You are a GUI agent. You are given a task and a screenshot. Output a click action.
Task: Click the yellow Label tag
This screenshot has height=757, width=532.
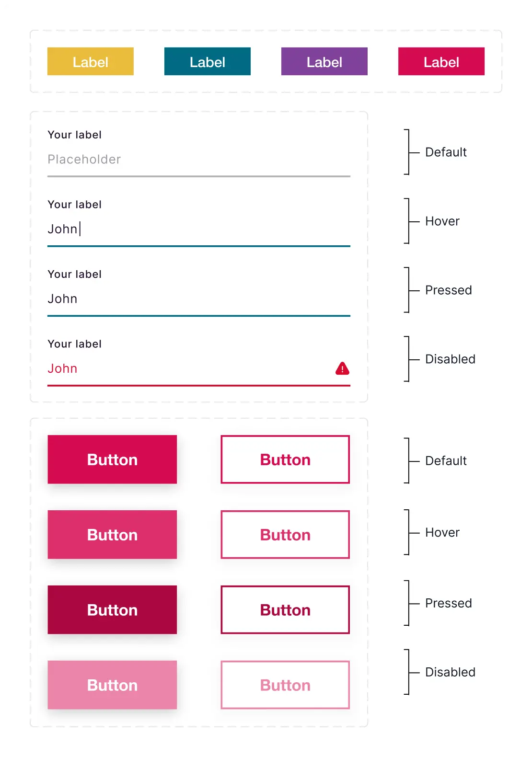pos(90,61)
